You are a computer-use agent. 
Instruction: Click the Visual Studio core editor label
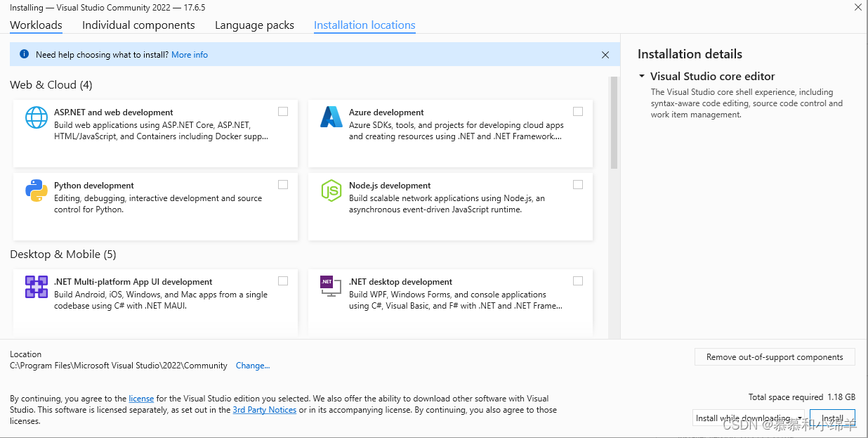(713, 76)
